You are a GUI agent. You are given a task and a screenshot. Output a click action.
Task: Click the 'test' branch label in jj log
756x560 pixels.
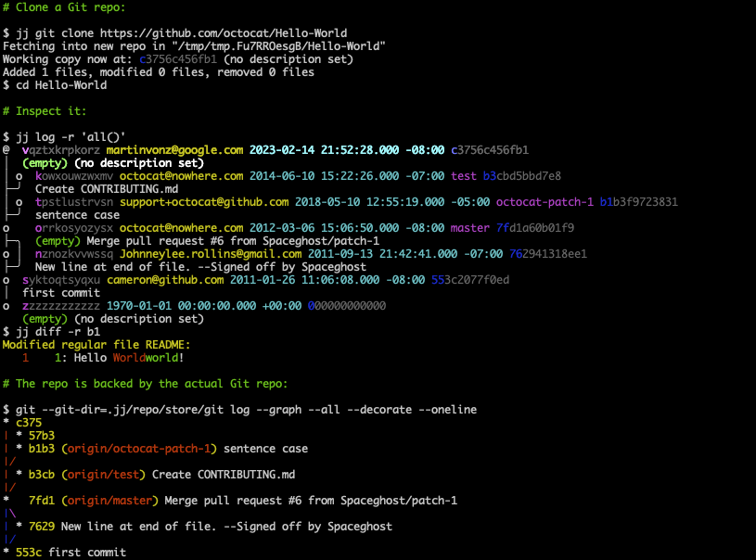(463, 176)
